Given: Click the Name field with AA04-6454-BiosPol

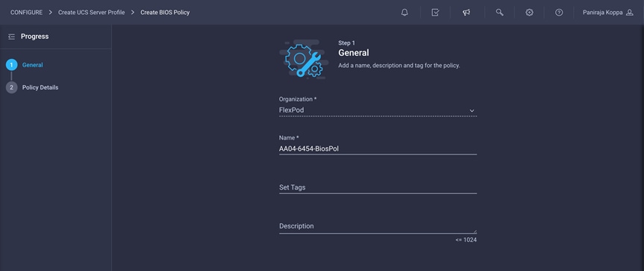Looking at the screenshot, I should 378,149.
